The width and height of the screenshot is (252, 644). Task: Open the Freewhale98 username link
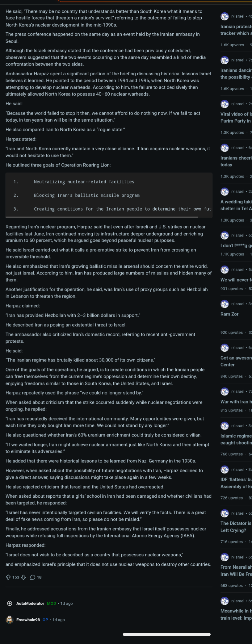point(28,620)
